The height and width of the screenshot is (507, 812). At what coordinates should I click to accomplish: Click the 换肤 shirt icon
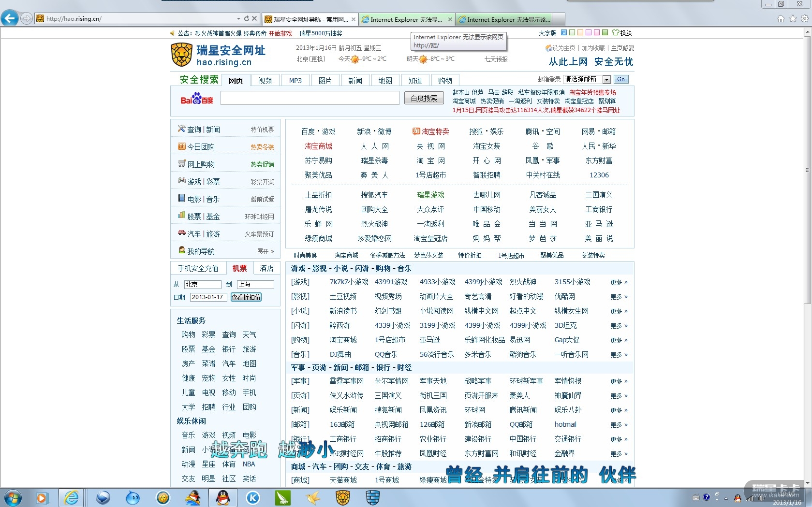point(616,33)
